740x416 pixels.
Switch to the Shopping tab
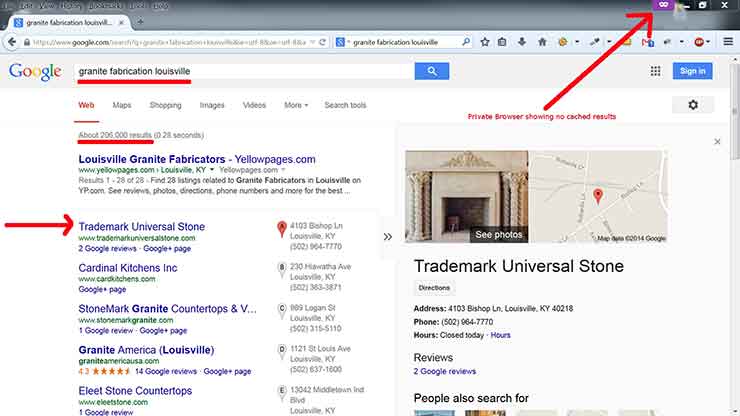[x=165, y=105]
